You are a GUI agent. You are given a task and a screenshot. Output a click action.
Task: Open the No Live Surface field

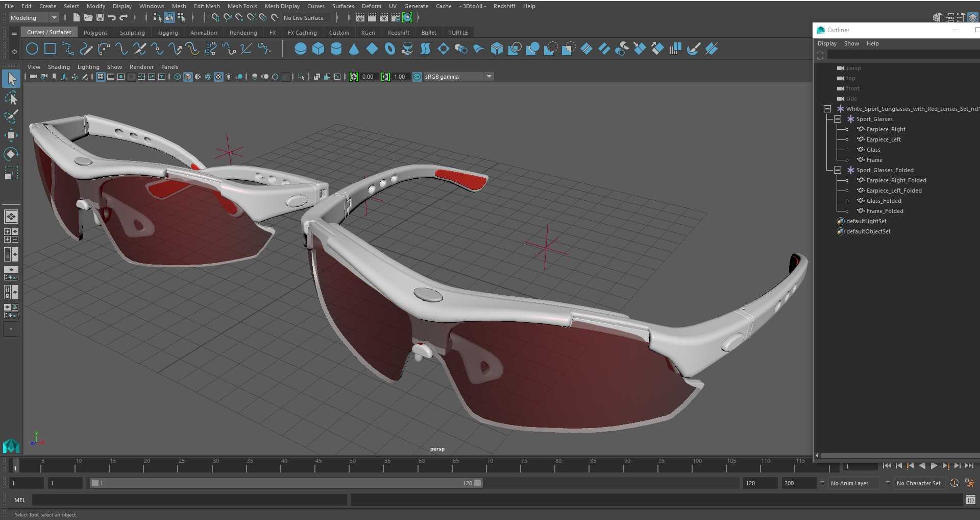click(306, 18)
